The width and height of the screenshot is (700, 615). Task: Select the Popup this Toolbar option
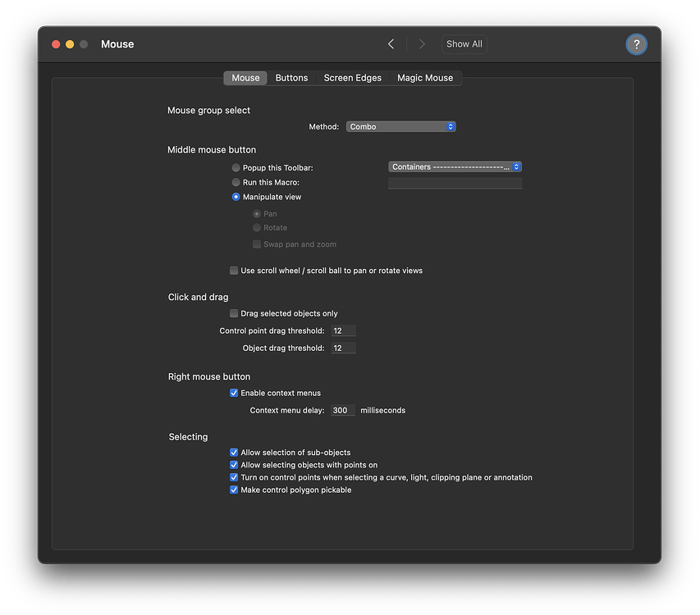coord(236,167)
